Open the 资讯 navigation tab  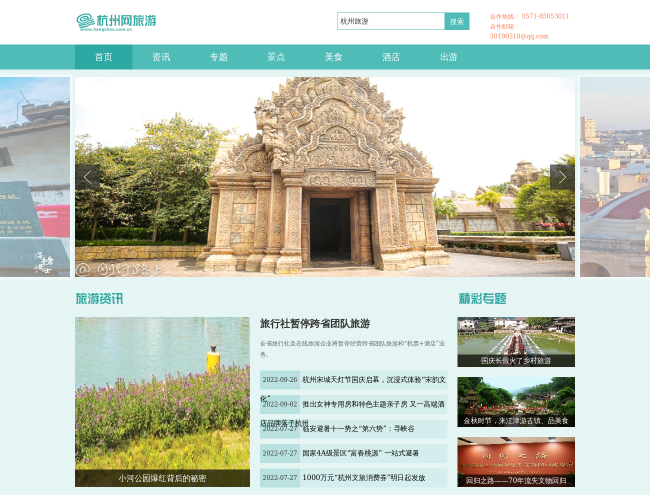(161, 57)
